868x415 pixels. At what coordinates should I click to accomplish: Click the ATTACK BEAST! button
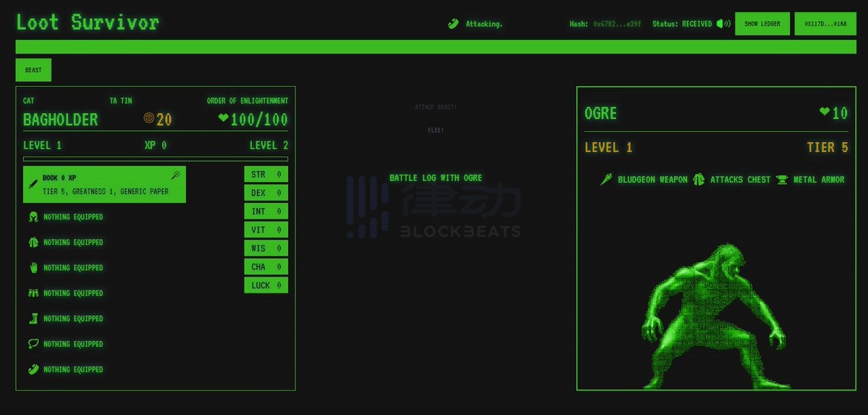coord(436,106)
